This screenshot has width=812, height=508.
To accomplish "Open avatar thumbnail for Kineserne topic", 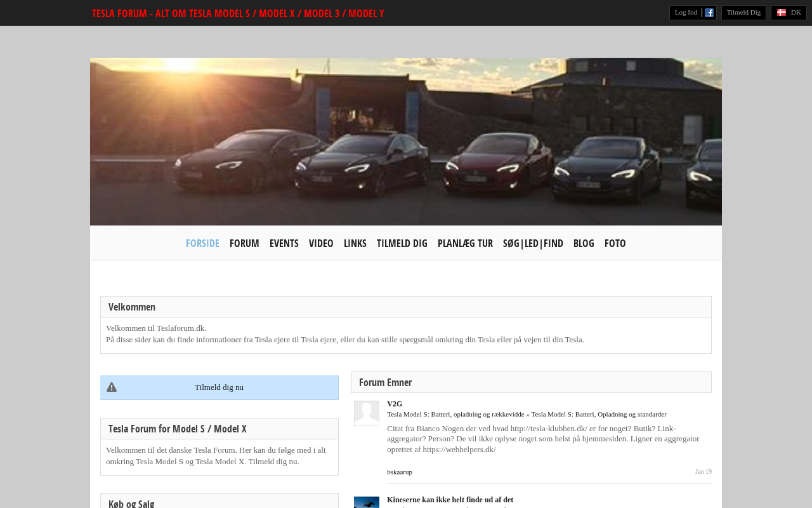I will coord(367,502).
